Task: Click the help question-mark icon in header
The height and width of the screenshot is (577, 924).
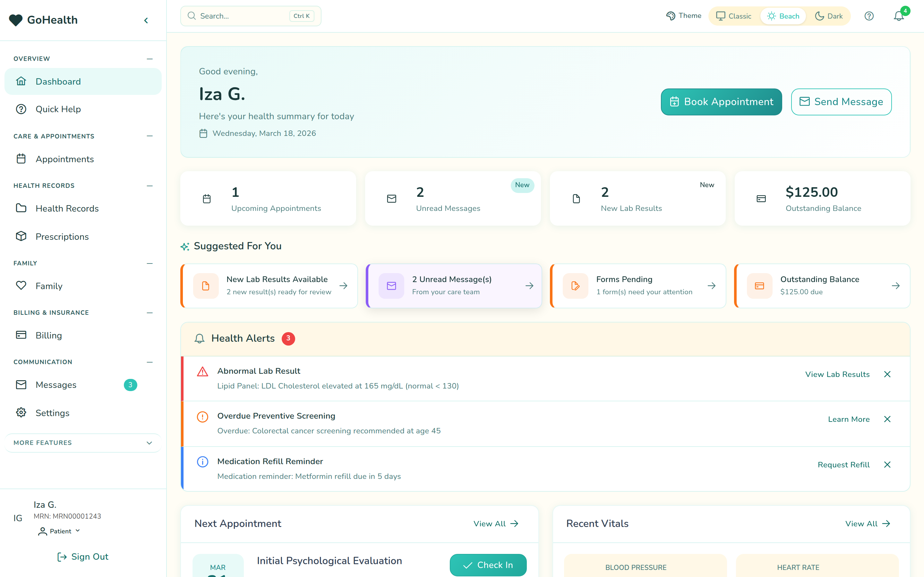Action: (869, 16)
